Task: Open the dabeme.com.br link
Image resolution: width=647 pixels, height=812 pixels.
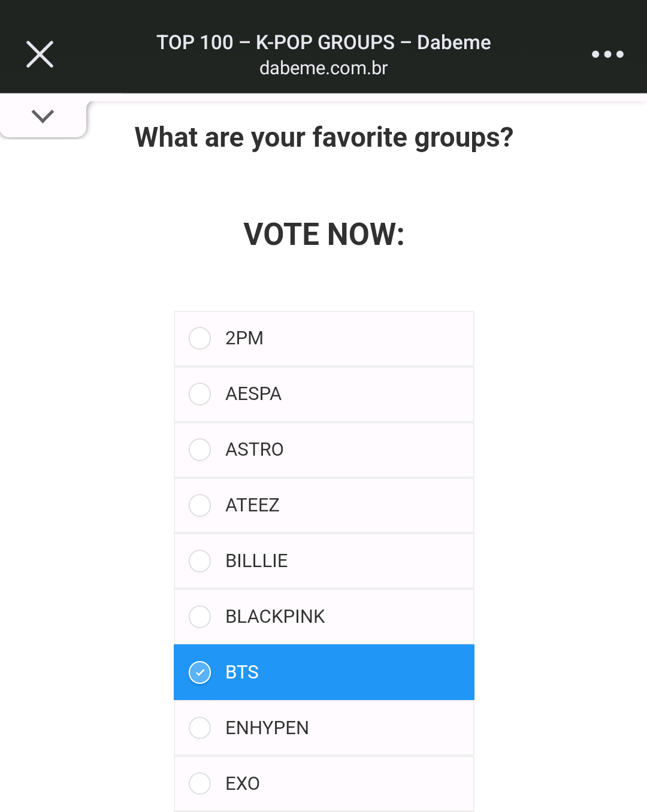Action: pos(323,68)
